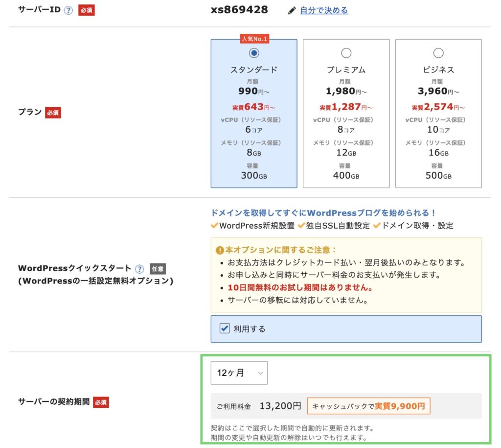Open the 12ヶ月 contract period dropdown
The width and height of the screenshot is (501, 448).
tap(239, 373)
